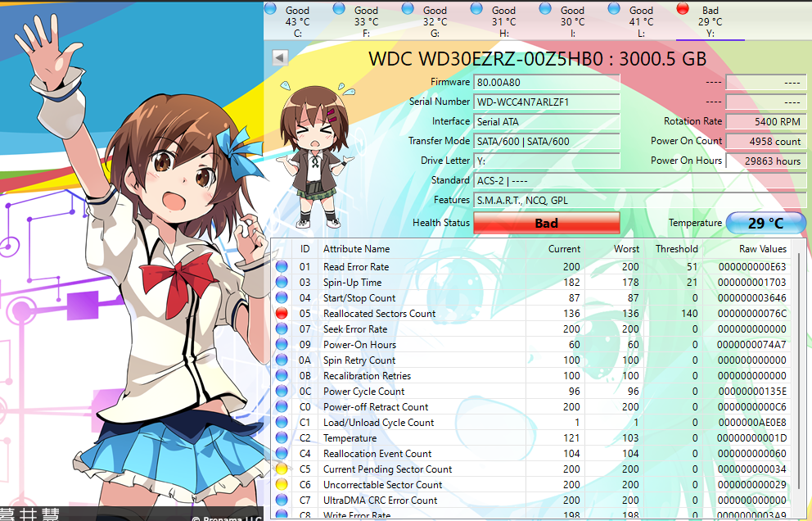Click the Transfer Mode field SATA/600 | SATA/600
The height and width of the screenshot is (521, 812).
pos(546,141)
